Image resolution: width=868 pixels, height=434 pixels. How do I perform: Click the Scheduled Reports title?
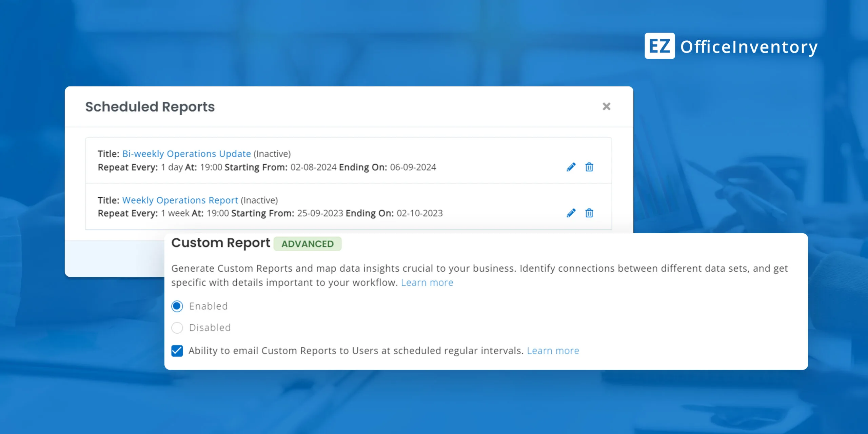coord(150,107)
